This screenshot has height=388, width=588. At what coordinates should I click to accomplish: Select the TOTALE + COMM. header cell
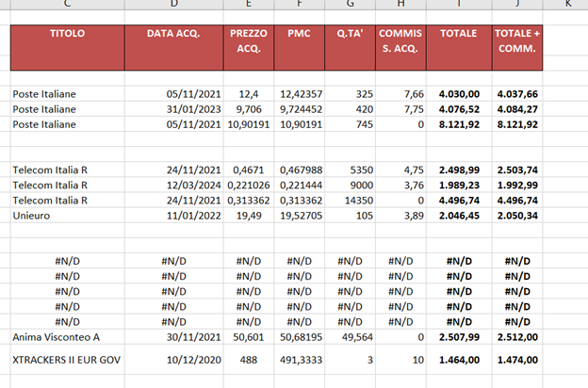pos(517,48)
